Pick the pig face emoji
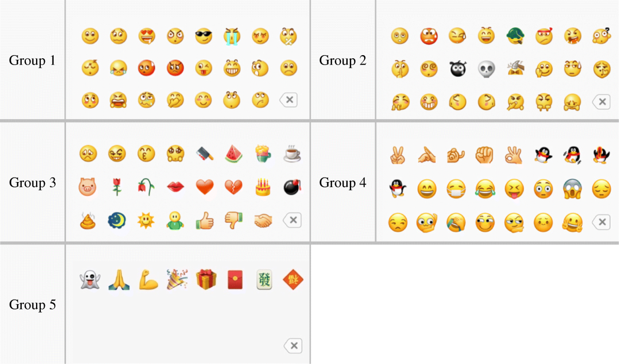The image size is (619, 364). click(x=88, y=186)
